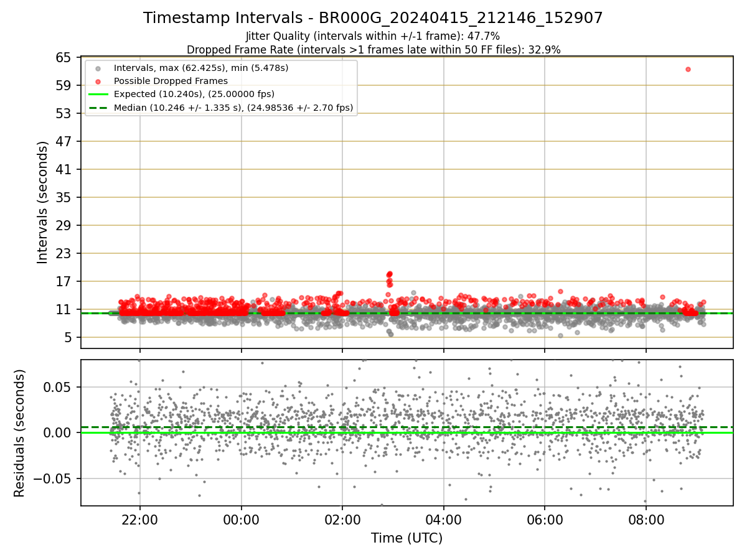Click legend entry Median 10.246

(233, 108)
